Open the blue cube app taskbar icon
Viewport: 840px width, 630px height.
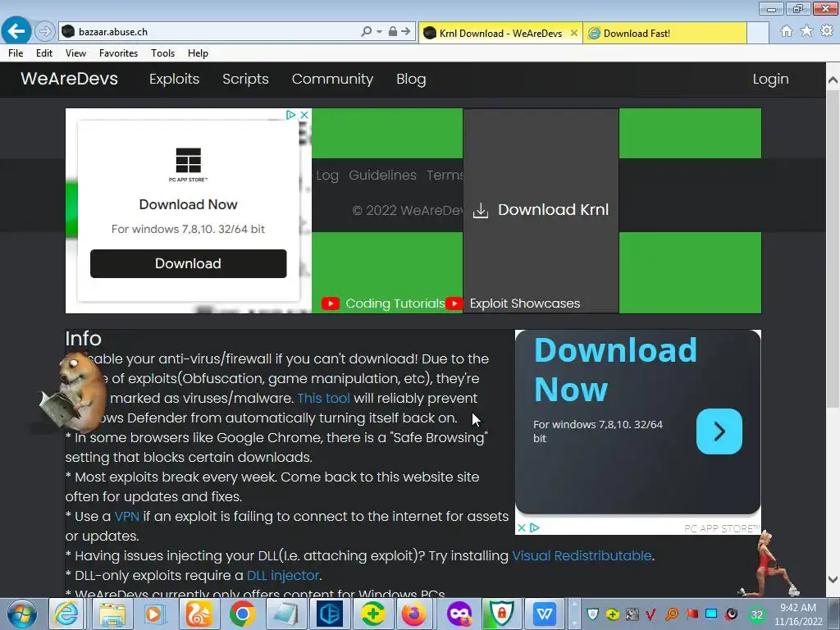click(x=329, y=614)
